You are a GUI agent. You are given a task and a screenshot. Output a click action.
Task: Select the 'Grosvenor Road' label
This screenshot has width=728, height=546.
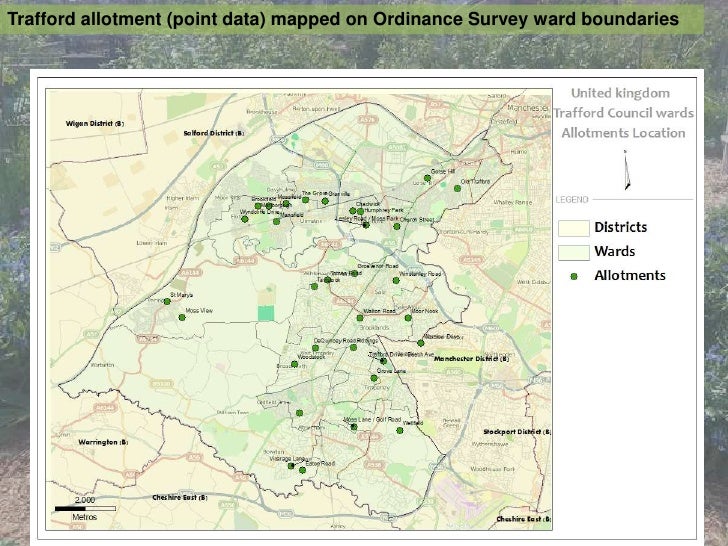pos(377,266)
